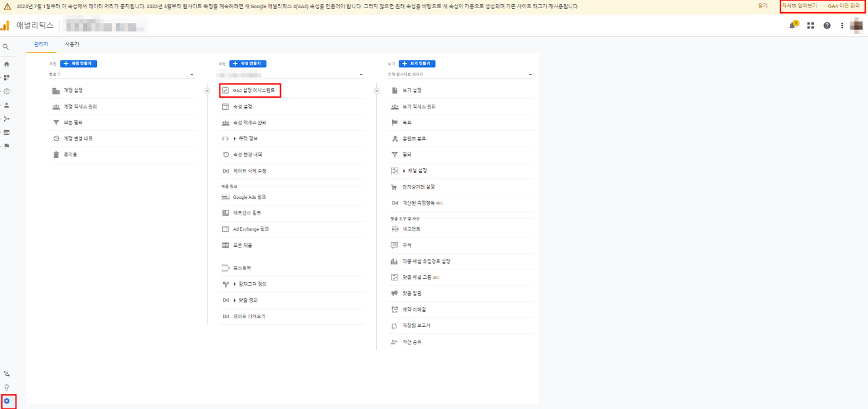868x409 pixels.
Task: Open 데이터 삭제 요청
Action: pos(250,171)
